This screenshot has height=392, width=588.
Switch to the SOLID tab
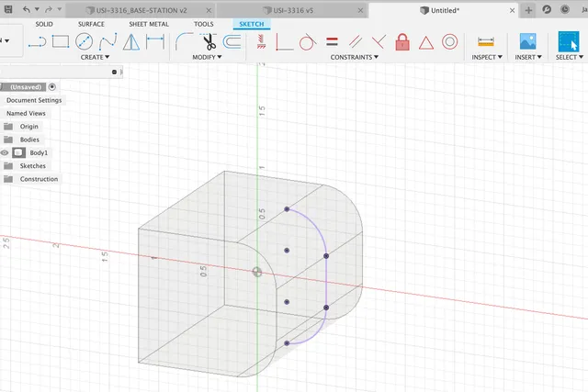(44, 24)
